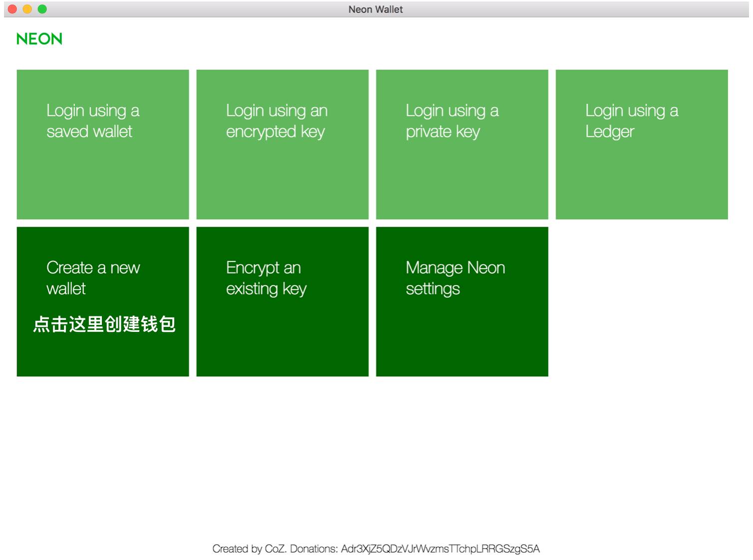Click the NEON logo

(39, 39)
